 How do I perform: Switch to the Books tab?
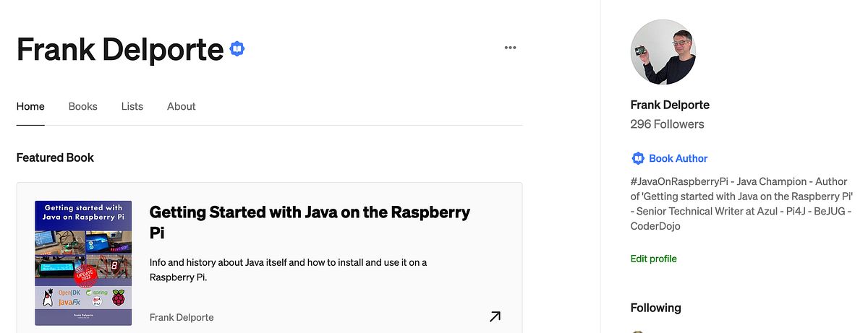coord(83,106)
